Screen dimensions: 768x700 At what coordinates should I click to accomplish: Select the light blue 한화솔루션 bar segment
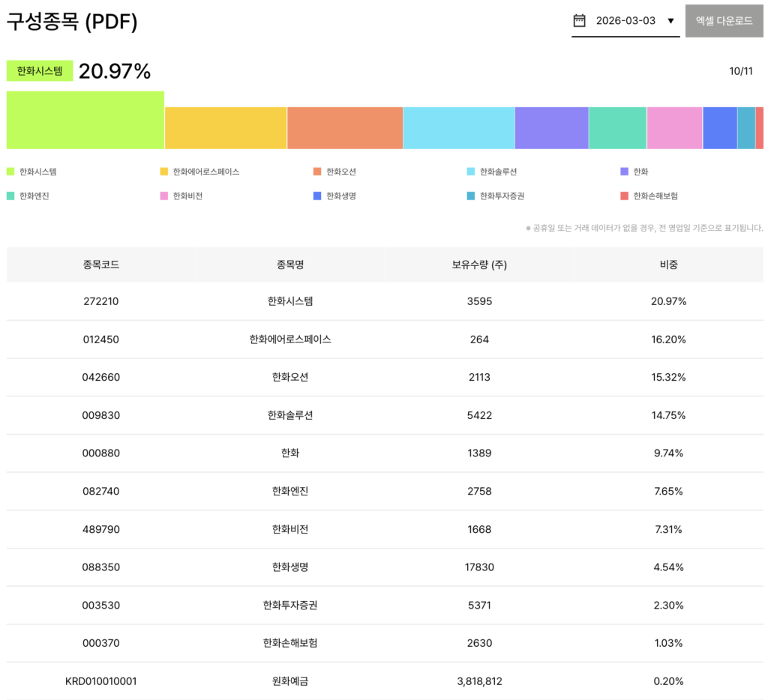pos(459,127)
